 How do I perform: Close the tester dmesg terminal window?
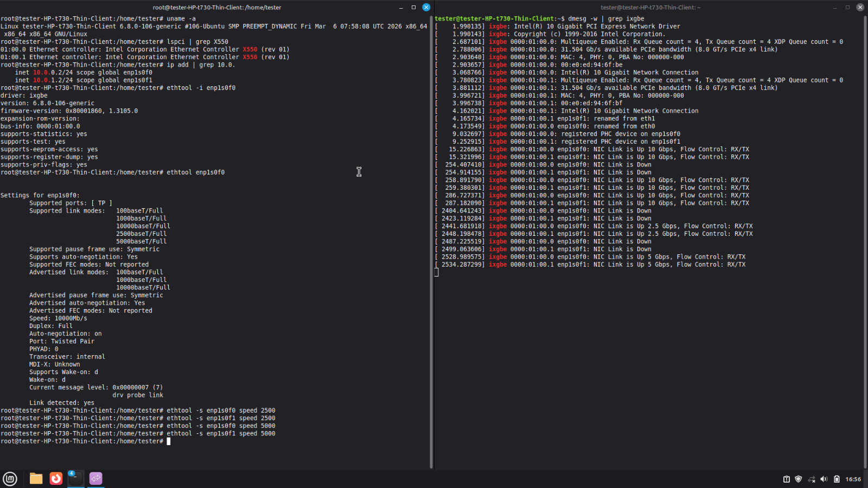click(x=860, y=7)
